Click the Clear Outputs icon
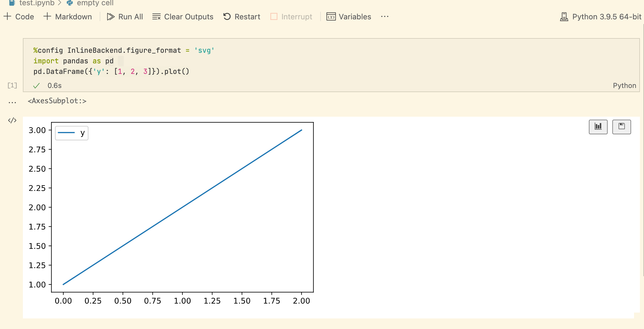644x329 pixels. pos(156,17)
